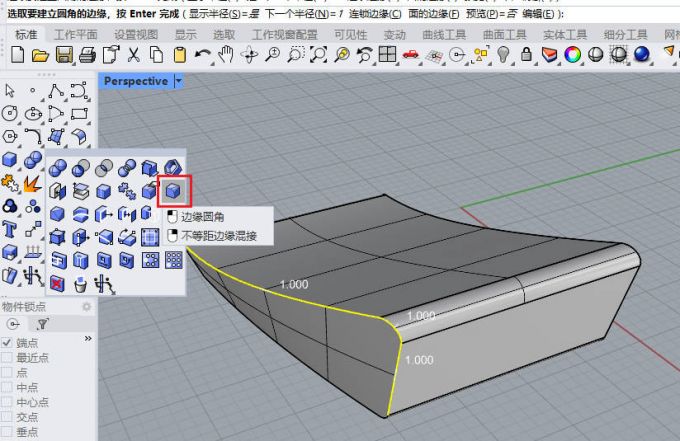680x441 pixels.
Task: Click the highlighted edge fillet cube in flyout
Action: tap(173, 191)
